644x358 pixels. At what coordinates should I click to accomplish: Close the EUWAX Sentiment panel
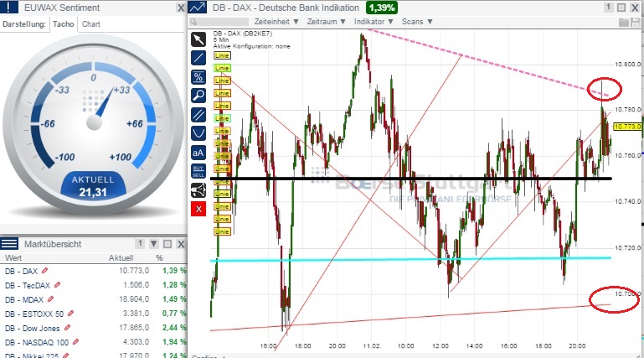[x=181, y=8]
